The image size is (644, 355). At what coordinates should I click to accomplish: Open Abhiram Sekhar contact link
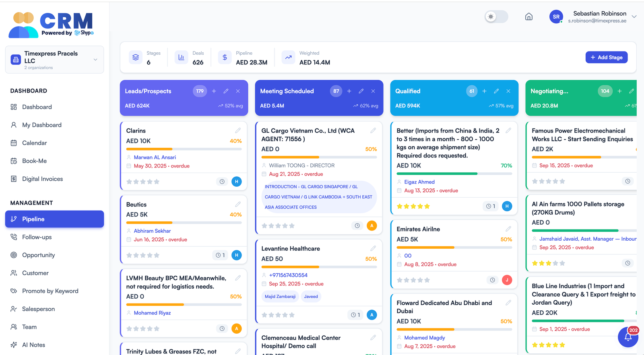152,231
